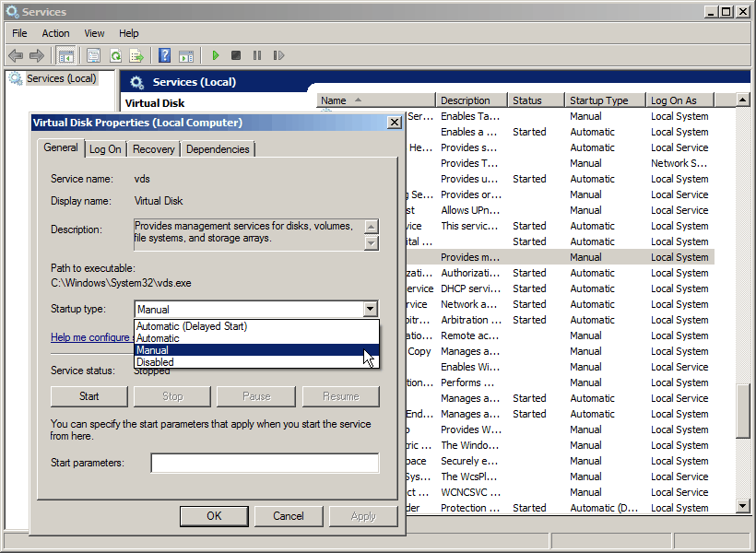Click the Services title bar icon
Image resolution: width=756 pixels, height=553 pixels.
tap(12, 12)
